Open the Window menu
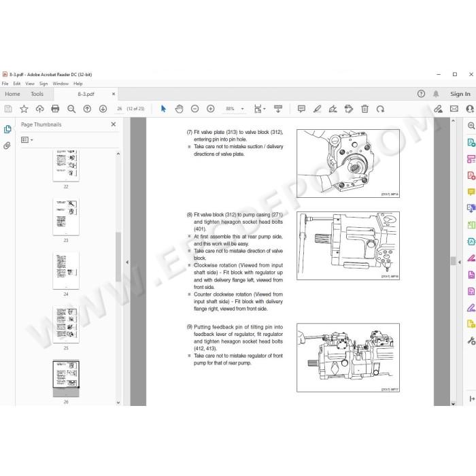 (61, 84)
